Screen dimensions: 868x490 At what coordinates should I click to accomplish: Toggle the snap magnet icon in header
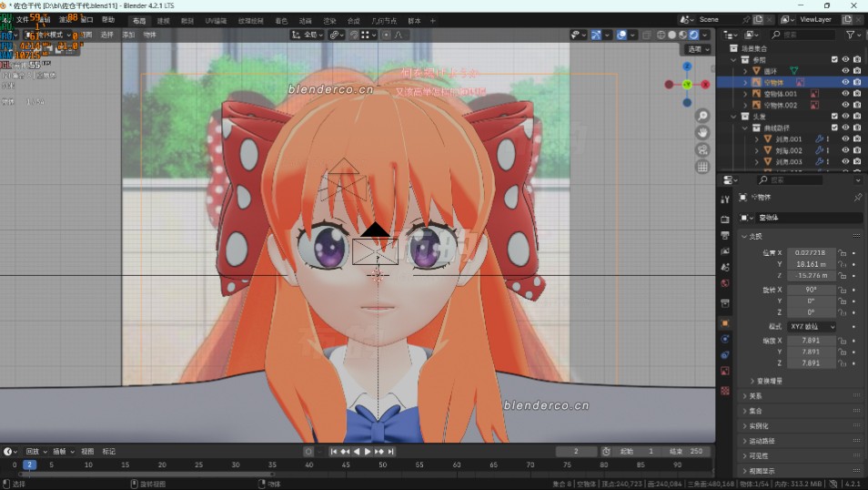tap(354, 35)
